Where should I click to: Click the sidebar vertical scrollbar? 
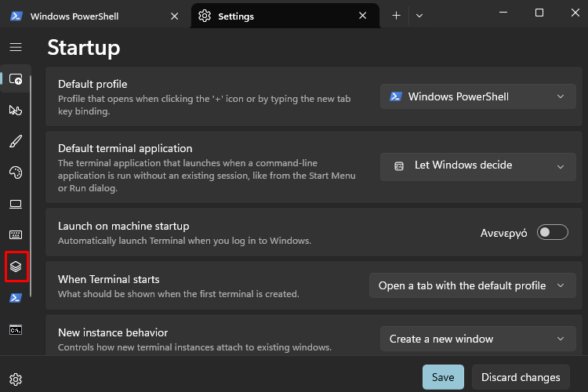(x=31, y=186)
